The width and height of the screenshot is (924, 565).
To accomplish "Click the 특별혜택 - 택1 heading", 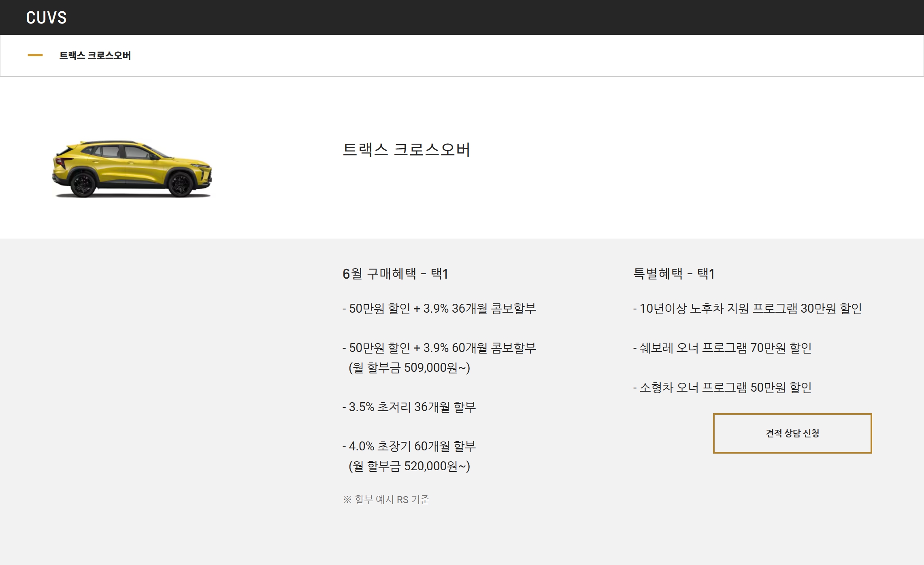I will point(674,274).
